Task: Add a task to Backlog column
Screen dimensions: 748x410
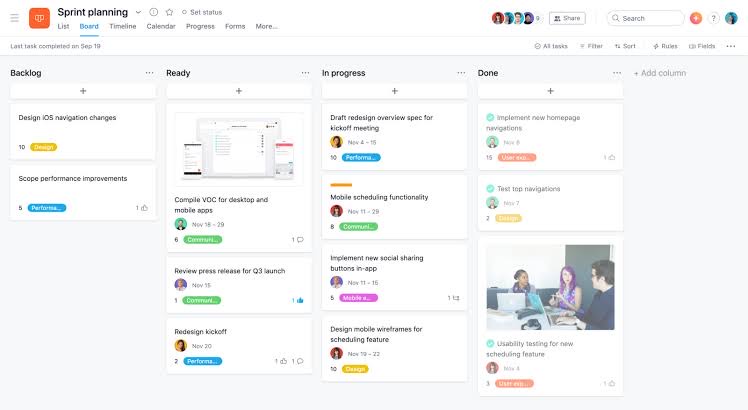Action: coord(83,91)
